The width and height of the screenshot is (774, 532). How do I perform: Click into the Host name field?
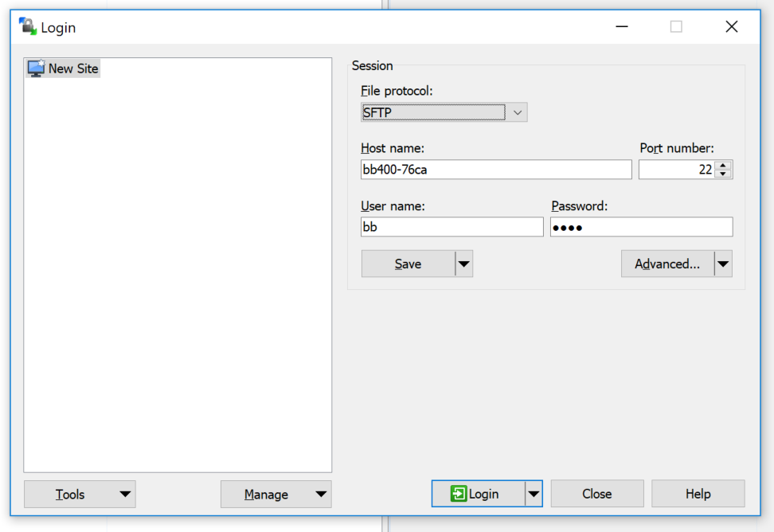(495, 170)
